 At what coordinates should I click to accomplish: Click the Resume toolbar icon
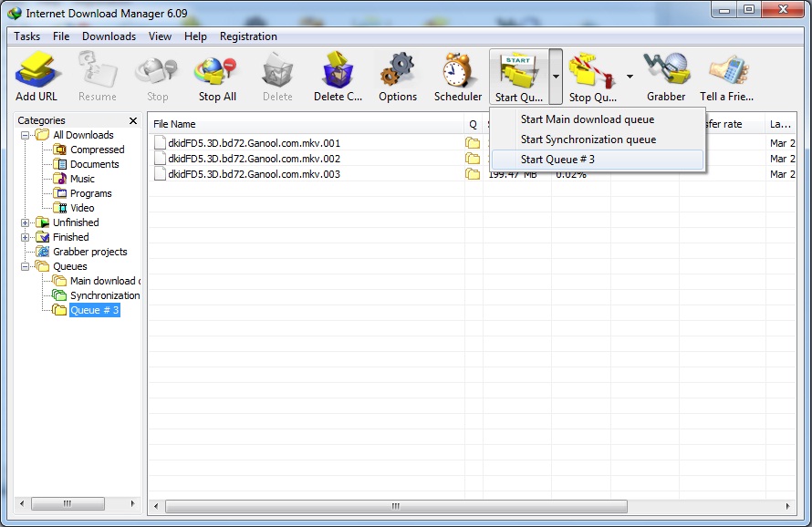click(98, 69)
